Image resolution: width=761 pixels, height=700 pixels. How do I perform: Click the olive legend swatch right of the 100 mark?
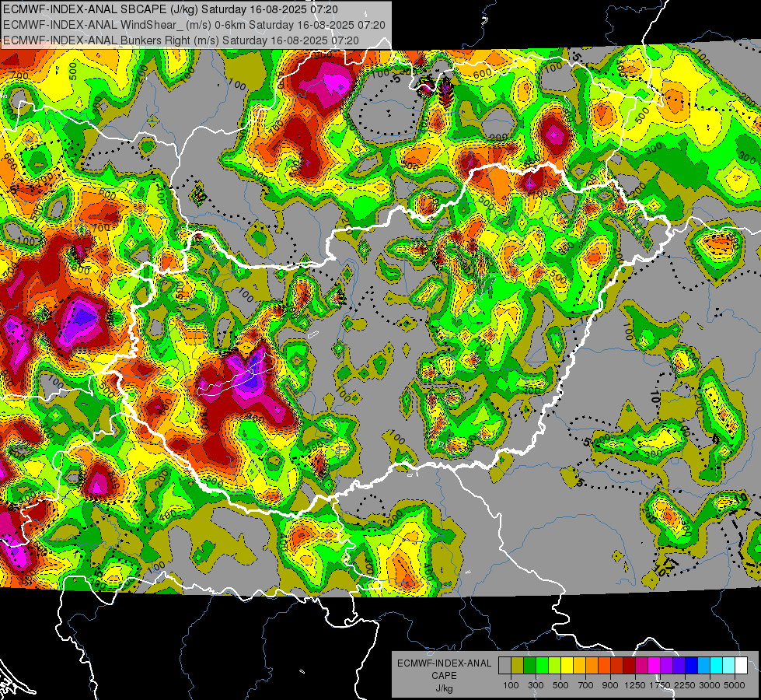click(x=518, y=666)
